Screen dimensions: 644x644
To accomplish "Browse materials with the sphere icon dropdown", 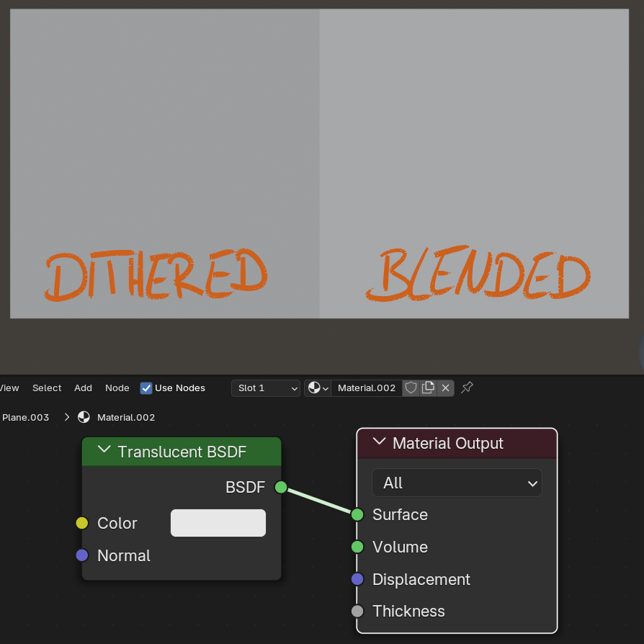I will pyautogui.click(x=318, y=388).
